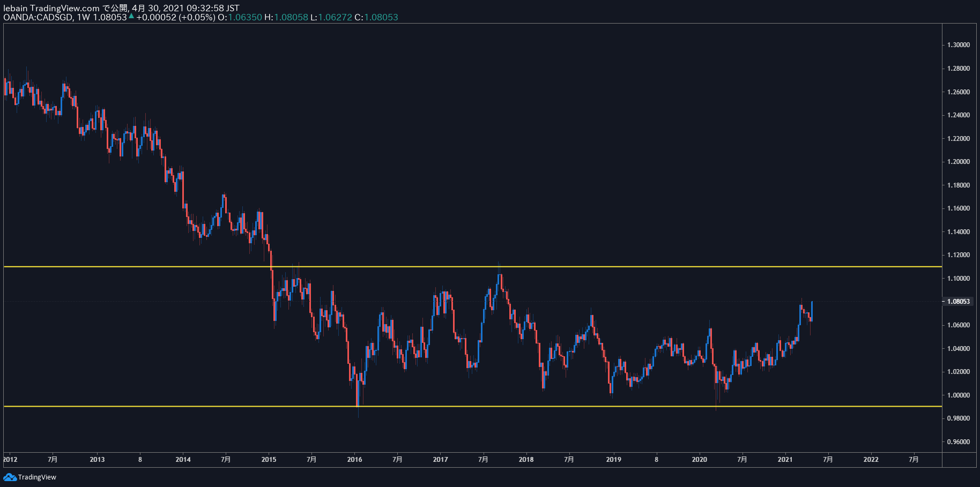Click the 0.96000 price axis label
This screenshot has width=980, height=487.
coord(959,442)
